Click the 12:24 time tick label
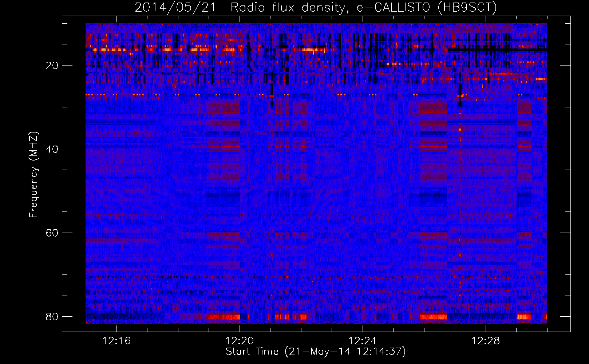The width and height of the screenshot is (589, 364). point(363,341)
